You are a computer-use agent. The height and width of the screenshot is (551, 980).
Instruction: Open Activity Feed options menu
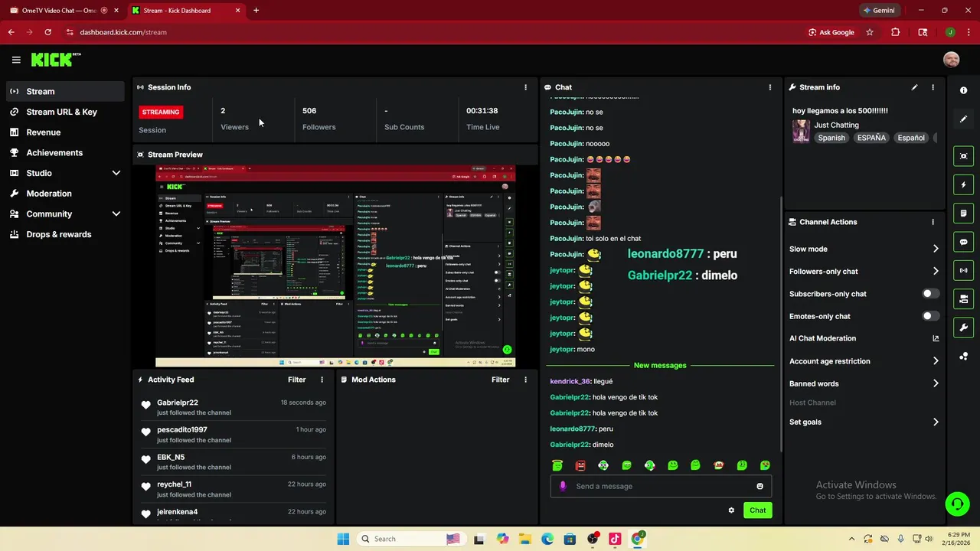pos(322,380)
